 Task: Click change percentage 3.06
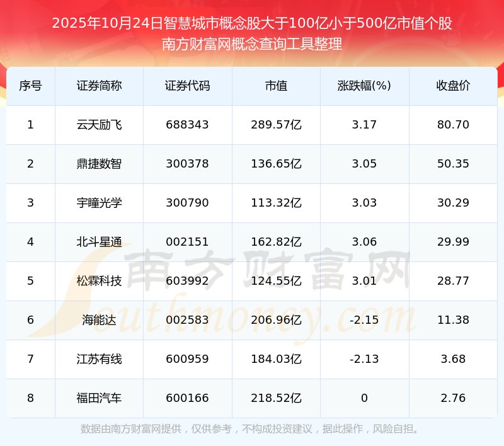coord(364,242)
